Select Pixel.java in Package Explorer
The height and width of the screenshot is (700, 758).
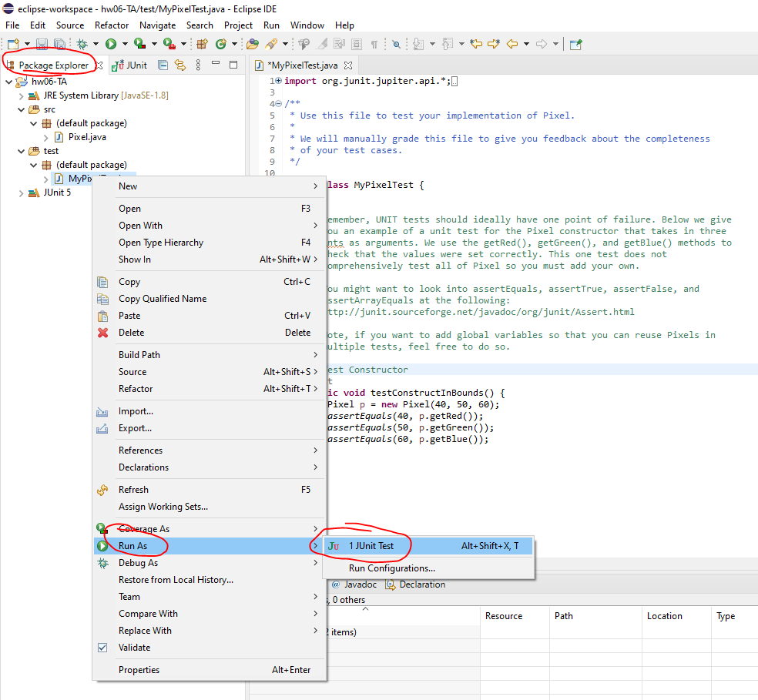(86, 137)
